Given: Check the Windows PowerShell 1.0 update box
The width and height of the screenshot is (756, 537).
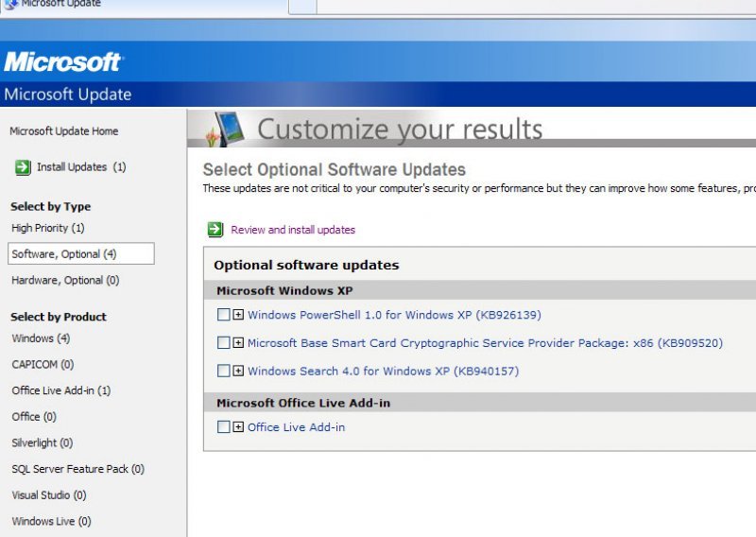Looking at the screenshot, I should pos(223,315).
